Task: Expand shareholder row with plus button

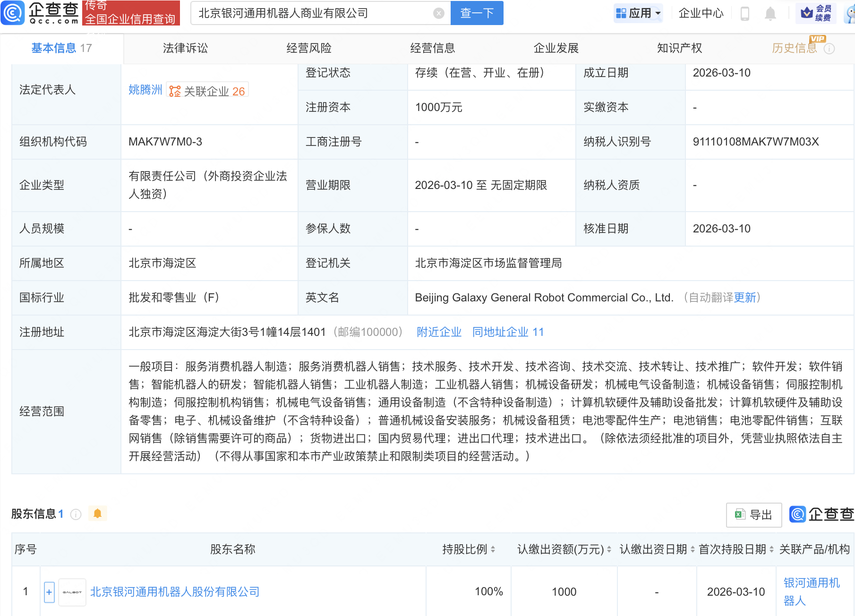Action: tap(49, 592)
